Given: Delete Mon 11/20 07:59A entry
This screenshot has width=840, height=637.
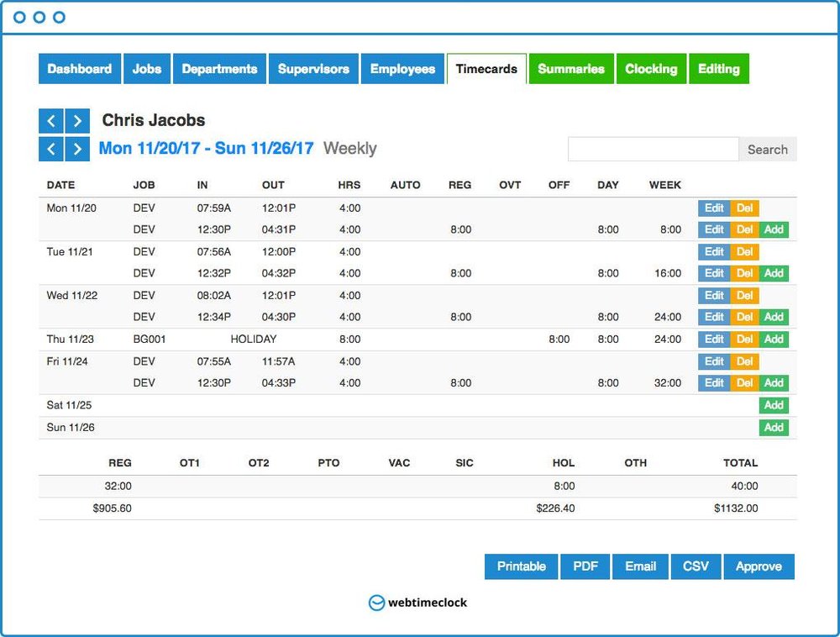Looking at the screenshot, I should [x=744, y=208].
